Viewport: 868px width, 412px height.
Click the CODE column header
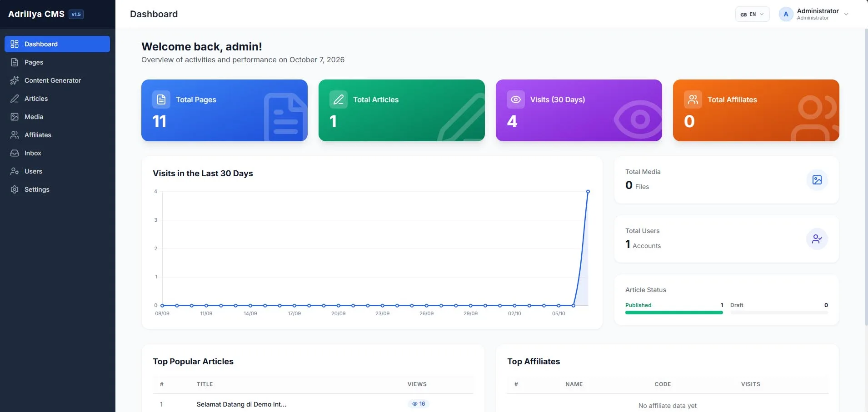(663, 384)
